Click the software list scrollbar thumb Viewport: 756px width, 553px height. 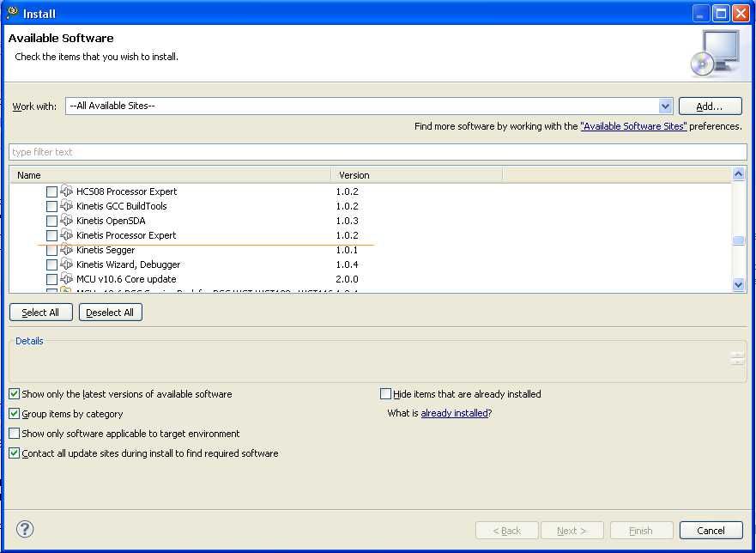(738, 240)
